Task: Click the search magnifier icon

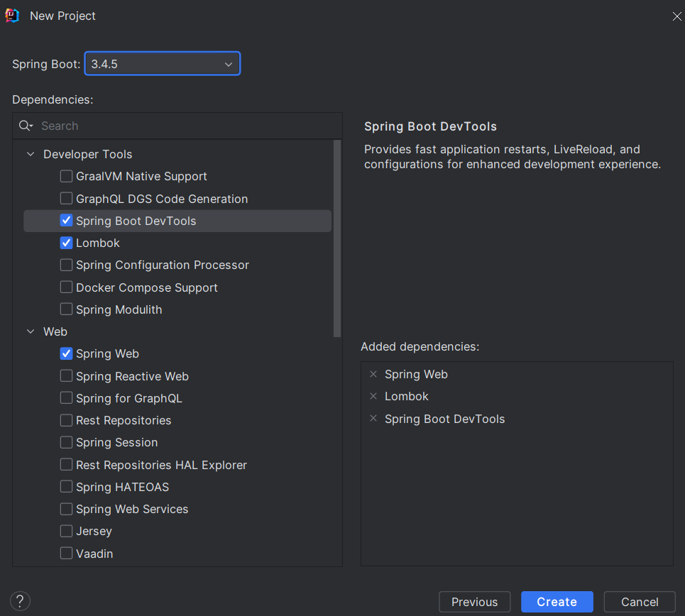Action: 26,126
